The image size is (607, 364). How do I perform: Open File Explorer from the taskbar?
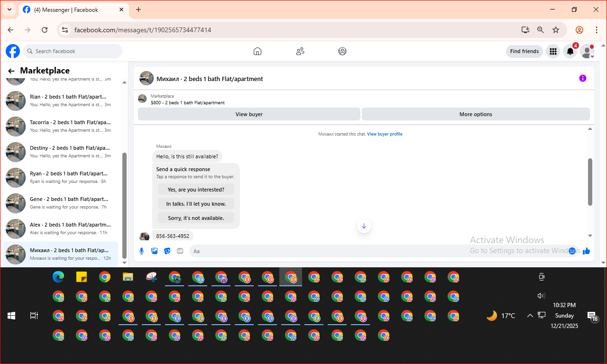tap(128, 277)
